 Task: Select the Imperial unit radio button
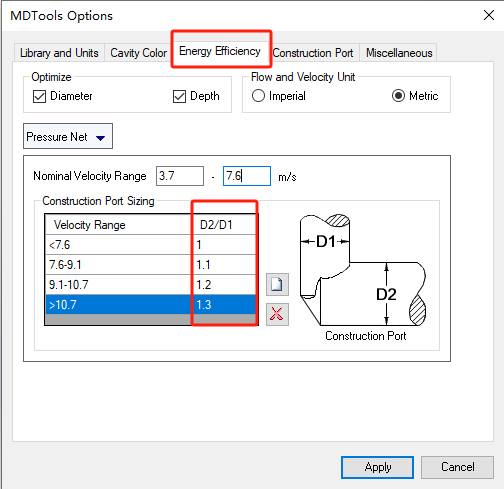(x=258, y=96)
